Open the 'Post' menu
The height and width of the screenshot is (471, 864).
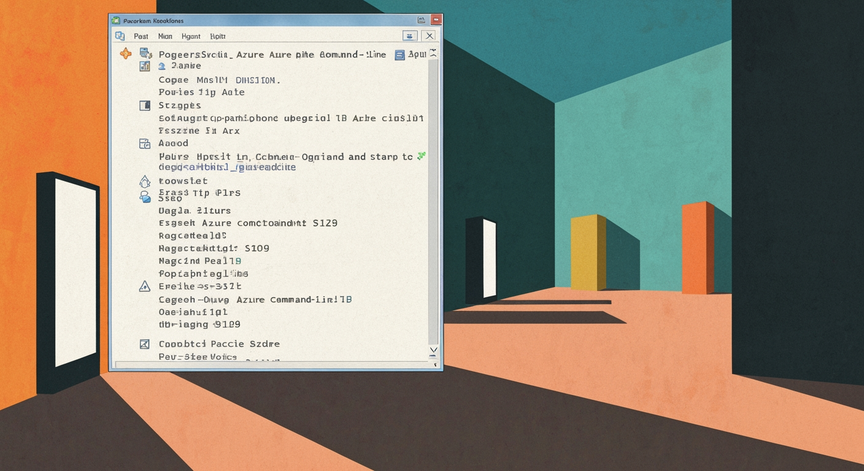click(141, 36)
